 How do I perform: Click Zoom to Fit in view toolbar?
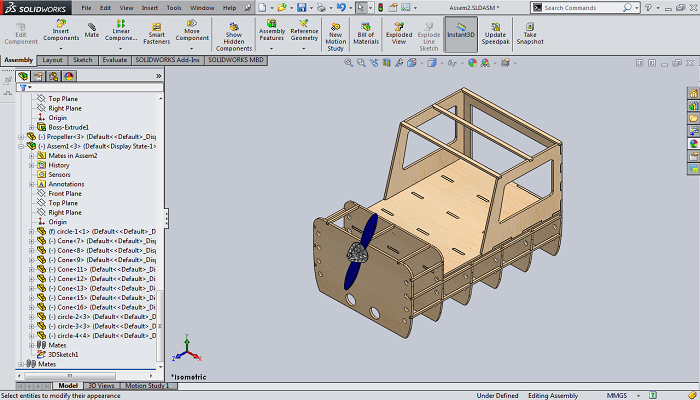[348, 63]
